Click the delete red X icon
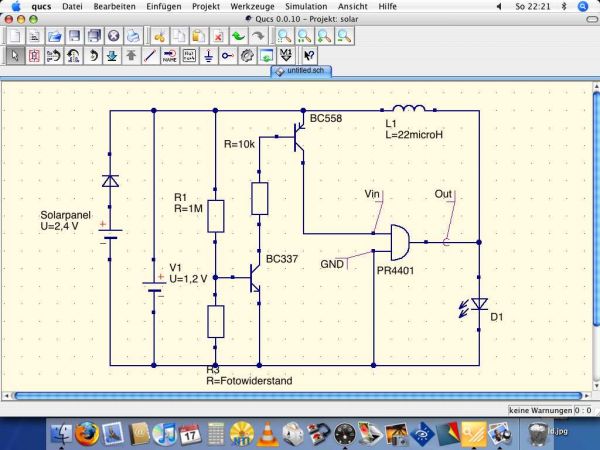Screen dimensions: 600x450 tap(218, 36)
